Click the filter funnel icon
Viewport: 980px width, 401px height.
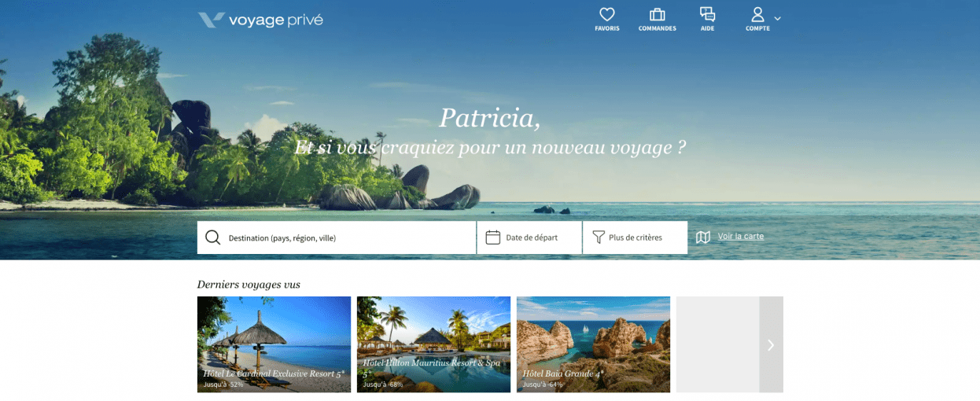click(x=599, y=237)
